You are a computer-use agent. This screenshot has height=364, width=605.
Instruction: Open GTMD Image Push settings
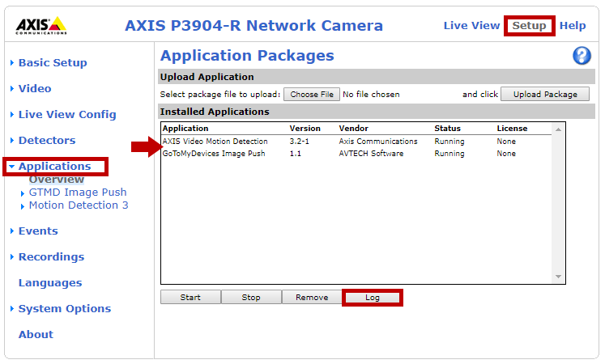[78, 193]
